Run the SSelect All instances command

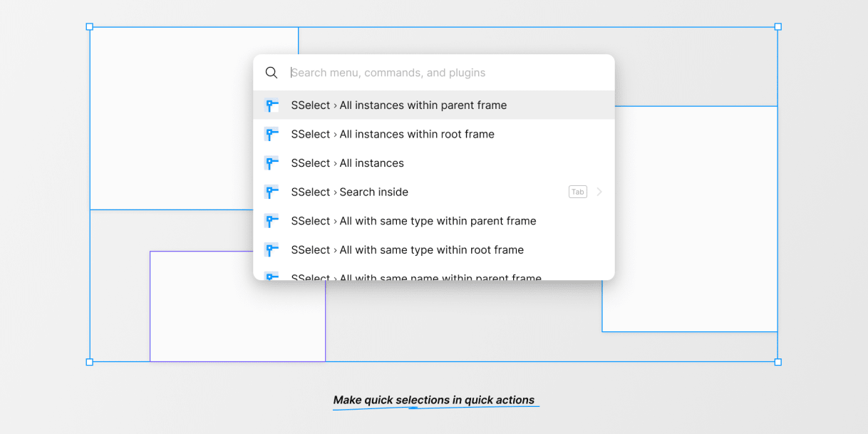click(x=434, y=163)
